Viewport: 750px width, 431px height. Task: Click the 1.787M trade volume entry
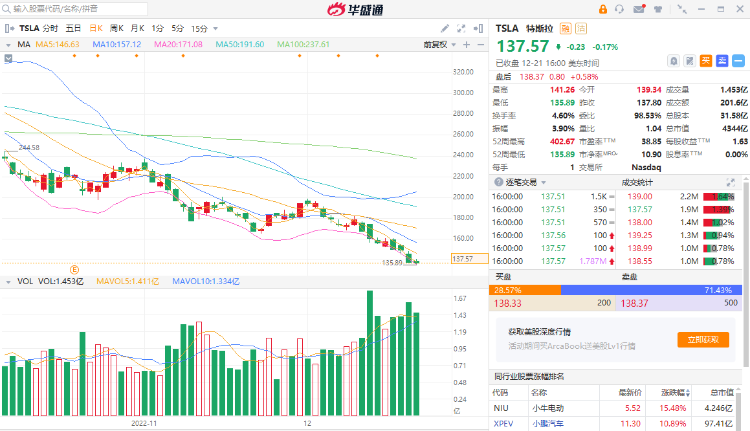click(x=593, y=261)
